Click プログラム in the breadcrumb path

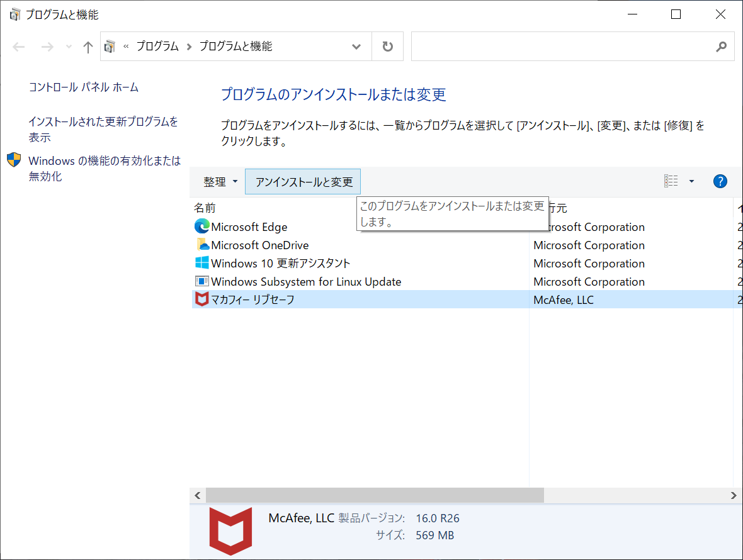pos(157,46)
